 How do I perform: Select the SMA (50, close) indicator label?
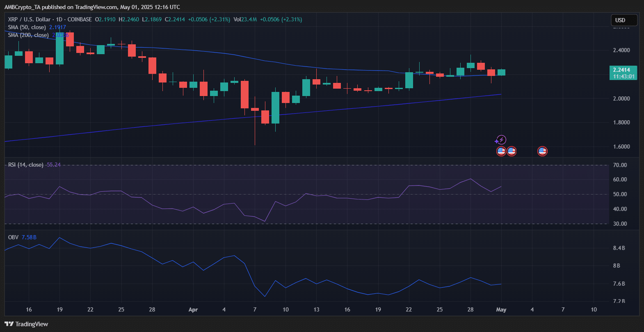pos(27,27)
